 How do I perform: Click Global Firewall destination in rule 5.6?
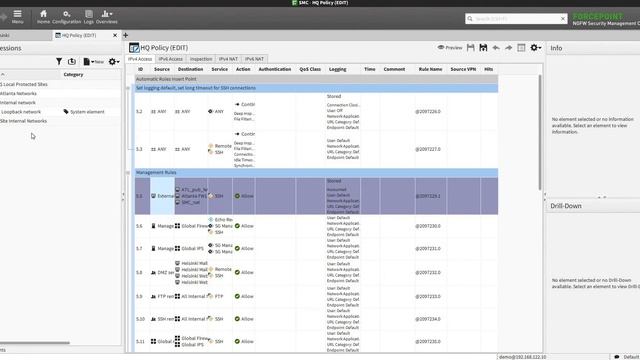(x=191, y=226)
